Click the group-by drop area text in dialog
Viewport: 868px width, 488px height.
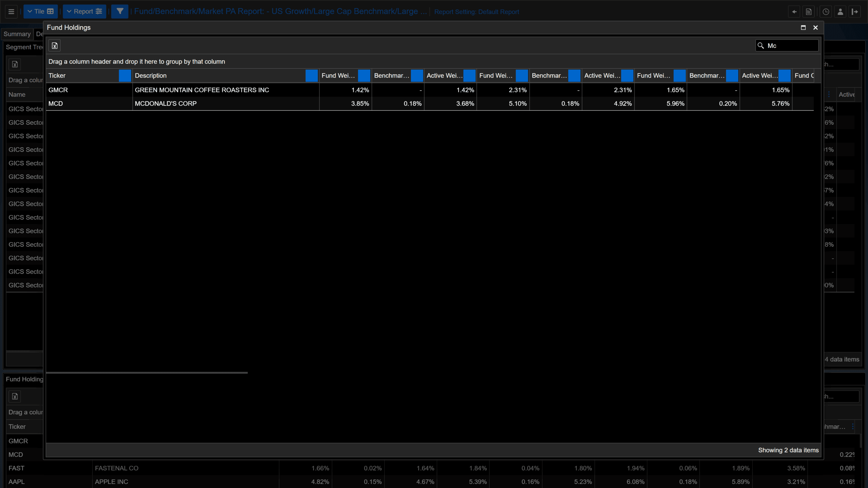tap(137, 62)
